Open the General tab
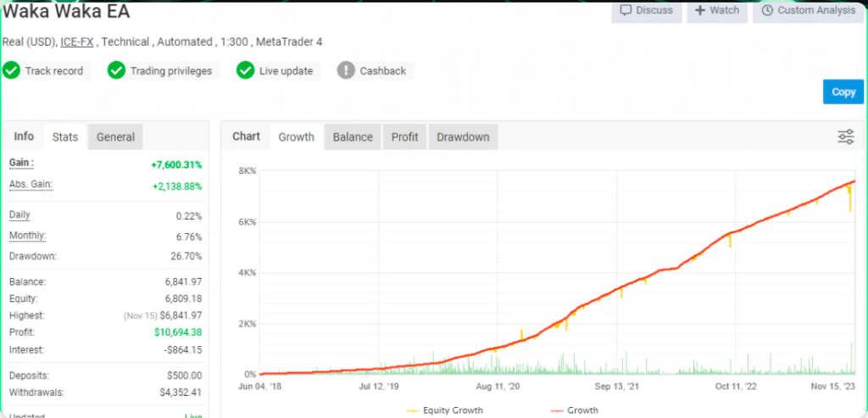The width and height of the screenshot is (868, 418). click(115, 137)
